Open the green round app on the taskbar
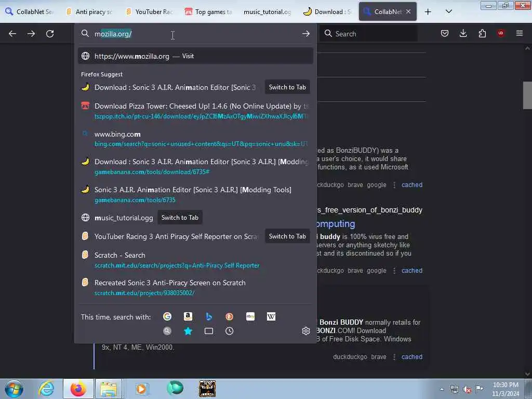532x399 pixels. (175, 388)
